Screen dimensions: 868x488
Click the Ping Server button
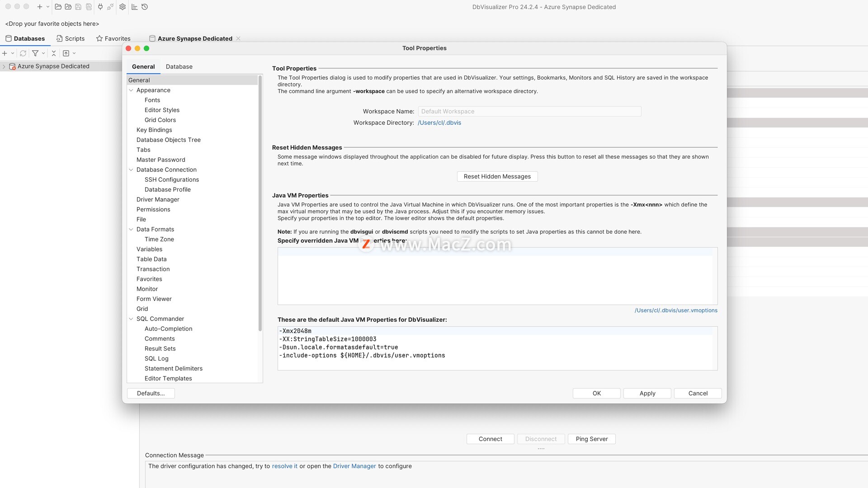tap(592, 439)
